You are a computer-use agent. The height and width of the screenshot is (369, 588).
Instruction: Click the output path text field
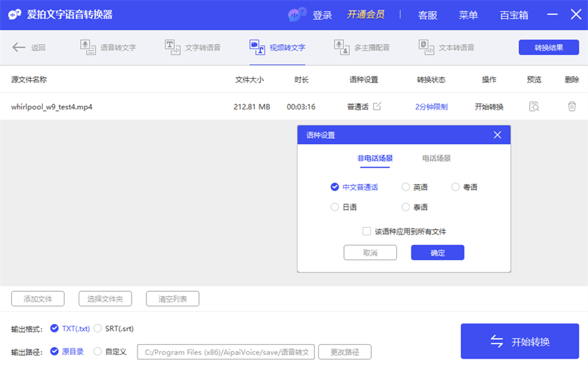pyautogui.click(x=226, y=352)
